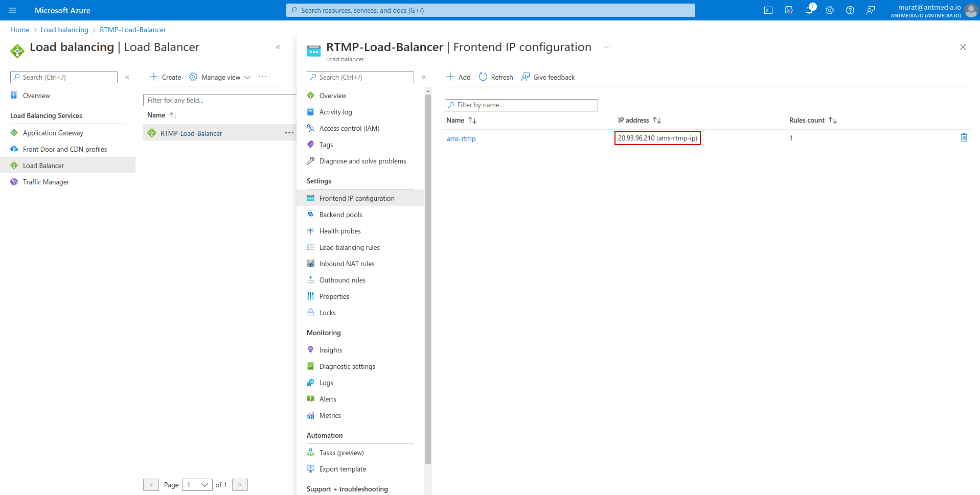Open the top bar feedback icon

point(871,10)
